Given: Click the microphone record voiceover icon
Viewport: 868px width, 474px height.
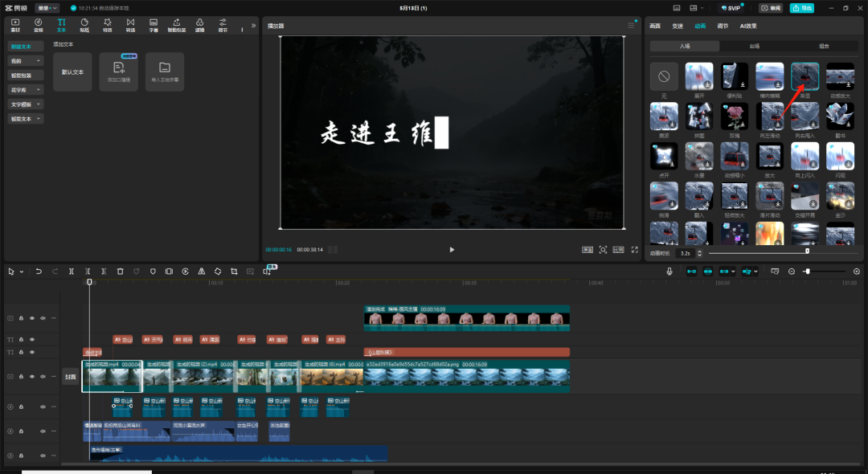Looking at the screenshot, I should 669,272.
